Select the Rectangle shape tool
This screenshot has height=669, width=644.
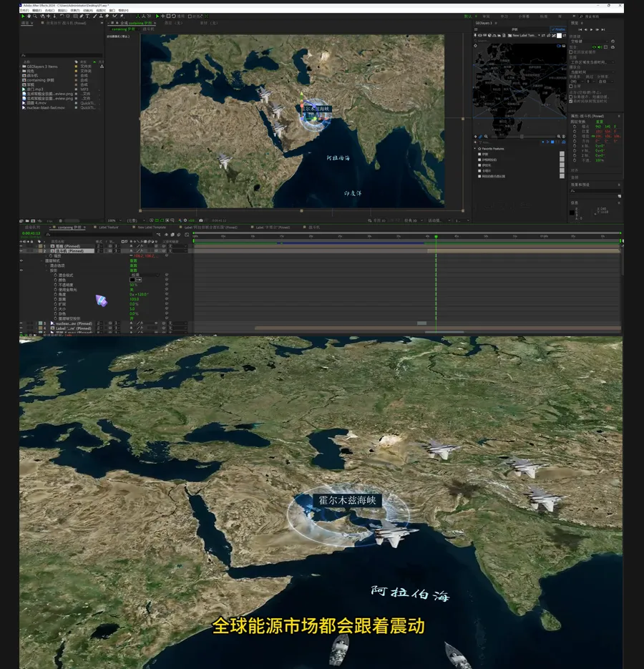[75, 16]
